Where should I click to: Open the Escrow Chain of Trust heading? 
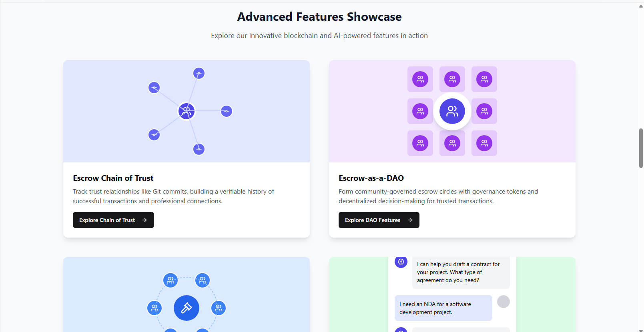[x=113, y=178]
